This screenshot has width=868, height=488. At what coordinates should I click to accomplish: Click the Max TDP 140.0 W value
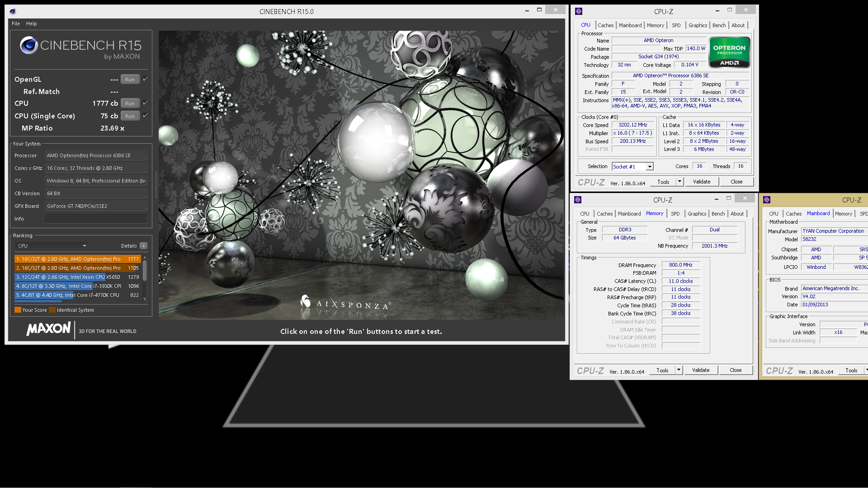coord(696,48)
